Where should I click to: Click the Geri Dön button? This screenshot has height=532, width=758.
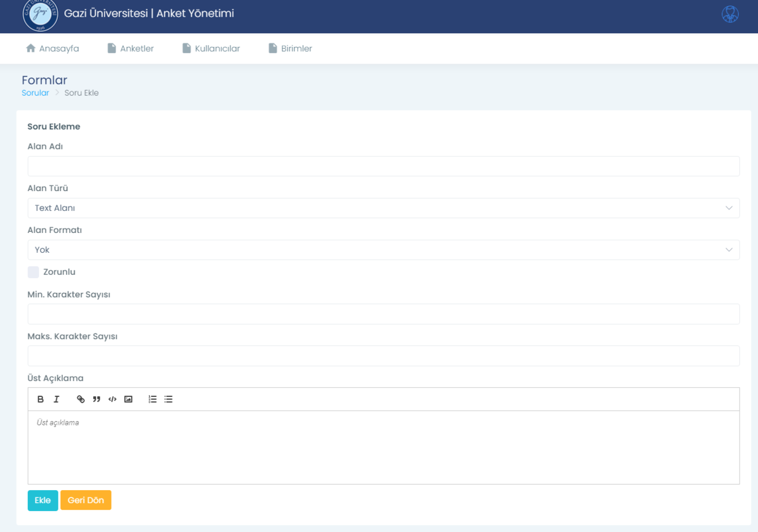click(86, 500)
